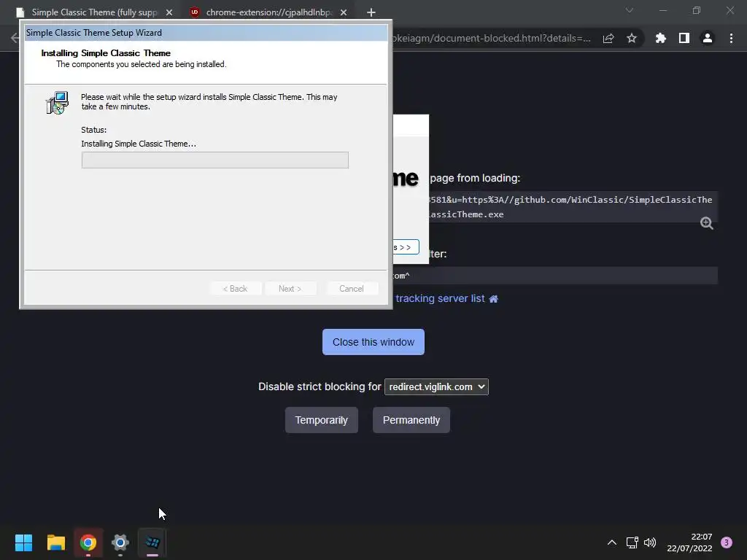Click Close this window button

[373, 342]
